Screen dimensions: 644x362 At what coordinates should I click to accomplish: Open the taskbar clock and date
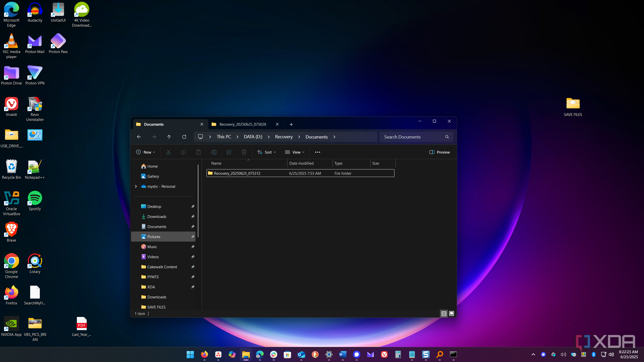pos(628,354)
